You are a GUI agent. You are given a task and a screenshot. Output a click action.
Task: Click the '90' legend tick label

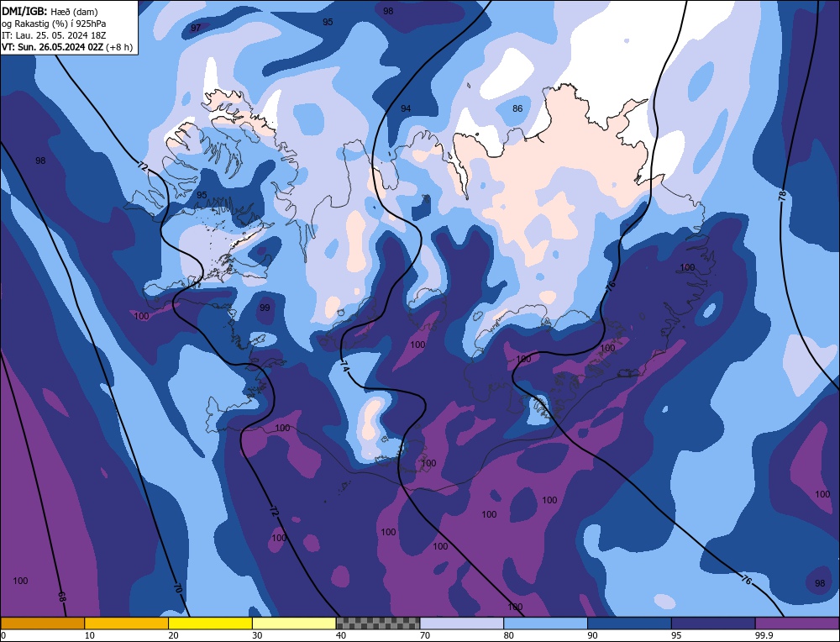click(592, 635)
